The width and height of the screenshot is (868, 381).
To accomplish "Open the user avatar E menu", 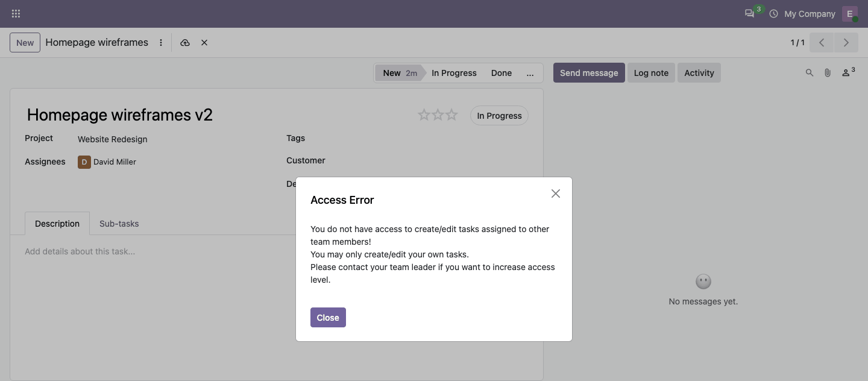I will click(850, 14).
